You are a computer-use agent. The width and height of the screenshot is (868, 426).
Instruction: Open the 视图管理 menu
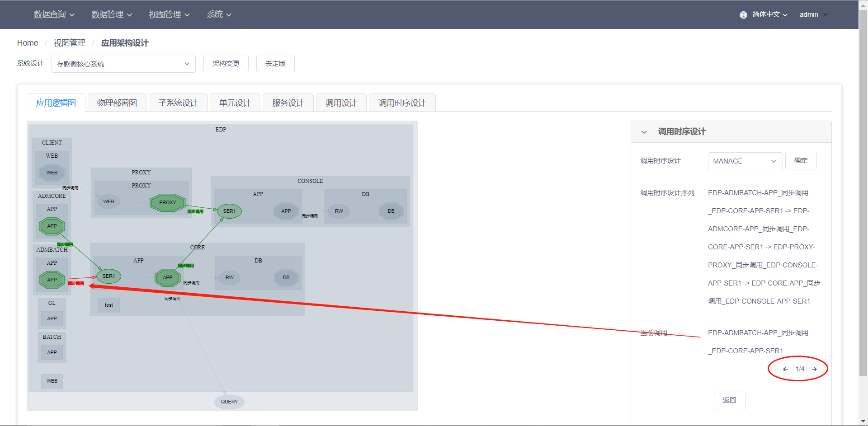point(170,14)
